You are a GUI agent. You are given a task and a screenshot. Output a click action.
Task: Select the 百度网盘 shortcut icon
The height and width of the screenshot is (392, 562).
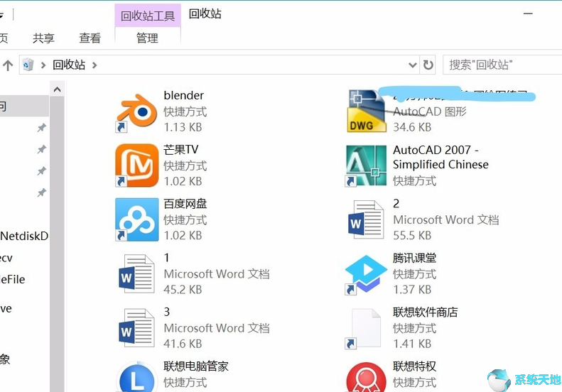tap(136, 219)
